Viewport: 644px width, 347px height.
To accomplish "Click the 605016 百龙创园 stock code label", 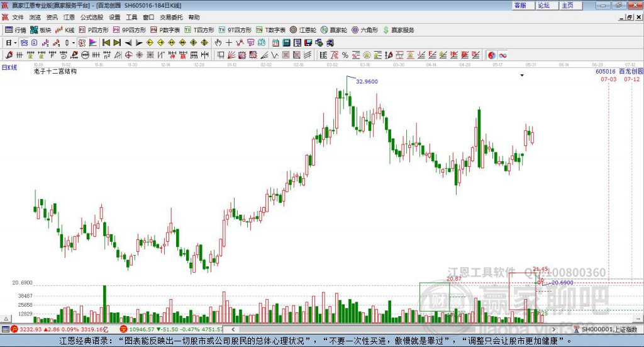I will tap(619, 72).
